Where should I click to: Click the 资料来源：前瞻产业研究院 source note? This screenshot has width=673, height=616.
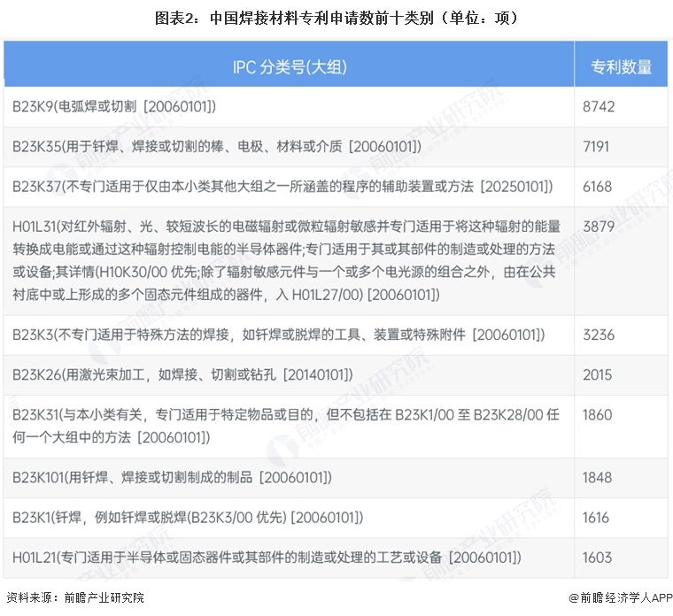point(75,597)
